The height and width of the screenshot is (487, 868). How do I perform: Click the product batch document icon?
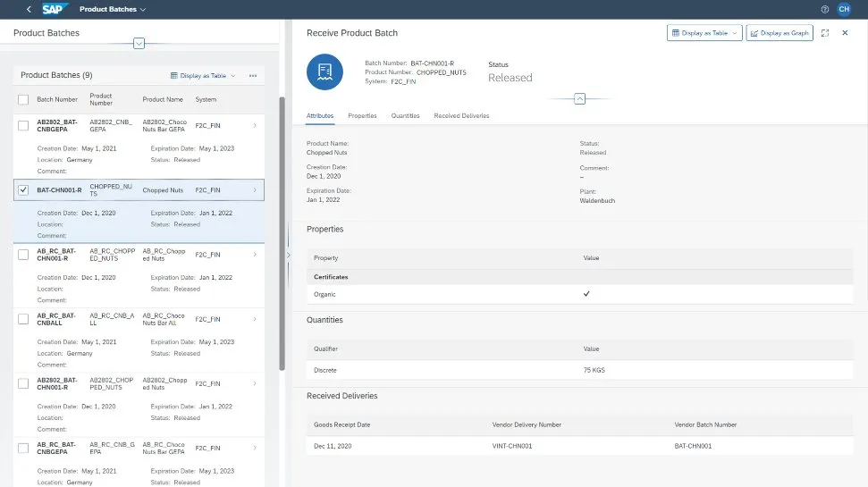click(324, 72)
